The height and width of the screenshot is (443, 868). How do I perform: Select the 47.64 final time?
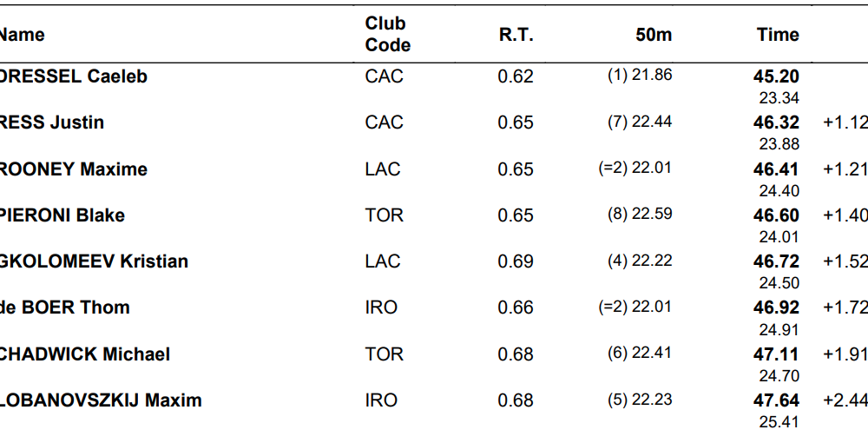coord(776,400)
